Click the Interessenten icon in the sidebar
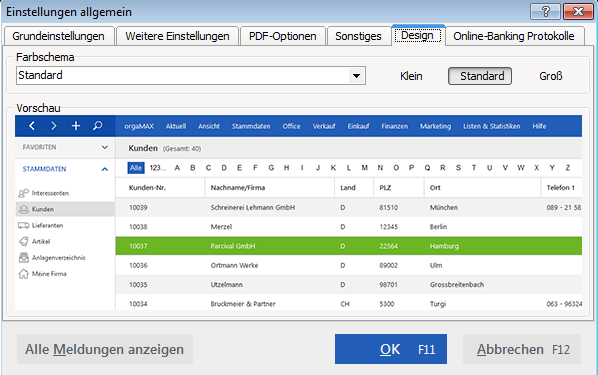Image resolution: width=598 pixels, height=375 pixels. pos(24,193)
